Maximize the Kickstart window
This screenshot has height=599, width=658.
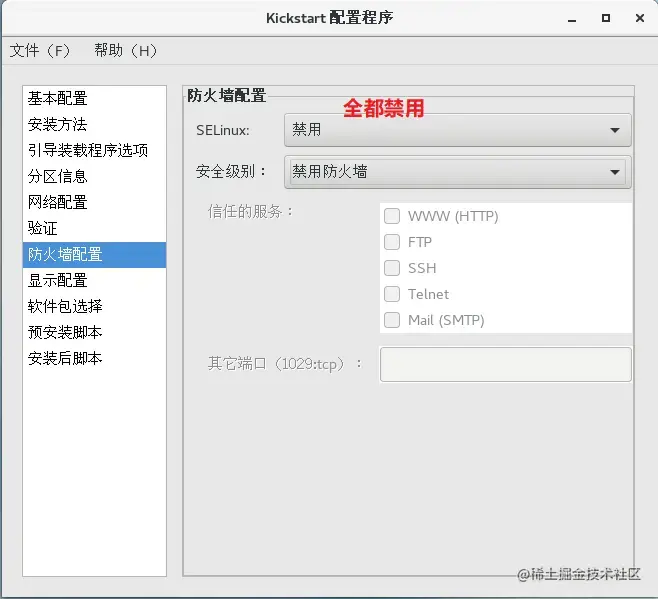[x=606, y=18]
